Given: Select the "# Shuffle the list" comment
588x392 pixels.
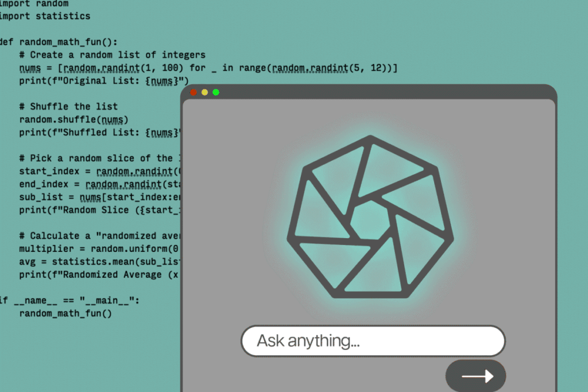Looking at the screenshot, I should tap(68, 107).
